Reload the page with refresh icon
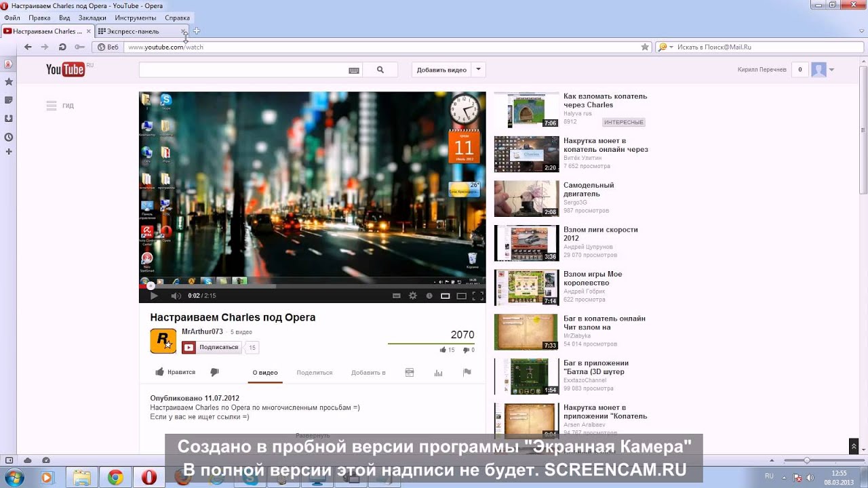The width and height of the screenshot is (868, 488). [62, 47]
